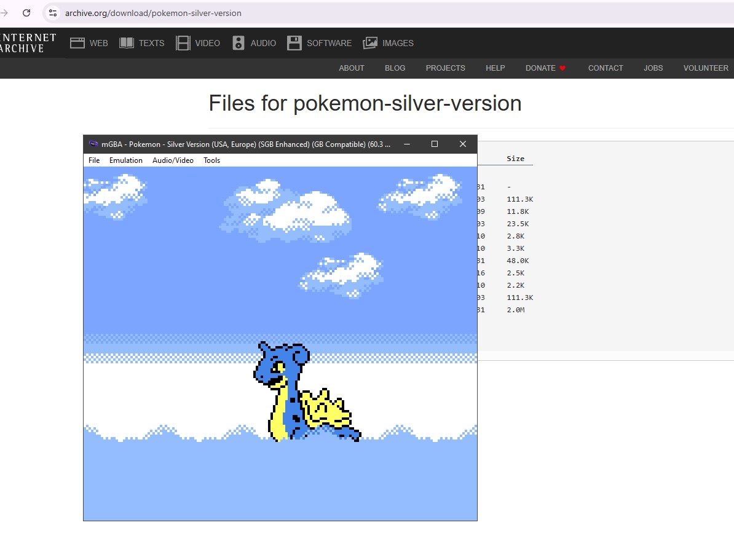734x560 pixels.
Task: Reload the archive.org page
Action: point(26,13)
